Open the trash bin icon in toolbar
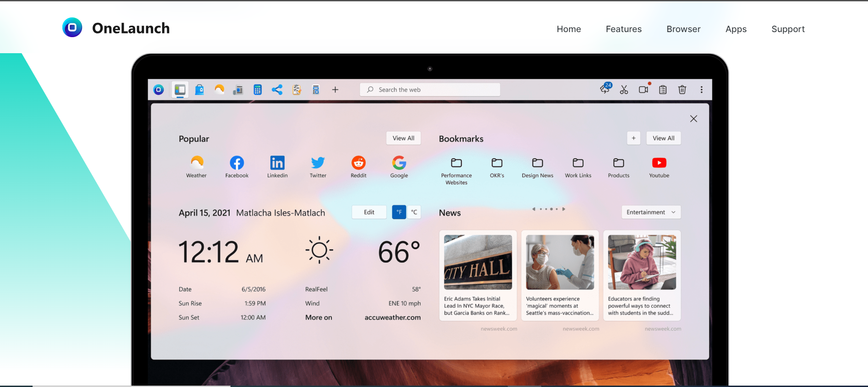Image resolution: width=868 pixels, height=387 pixels. [x=682, y=90]
